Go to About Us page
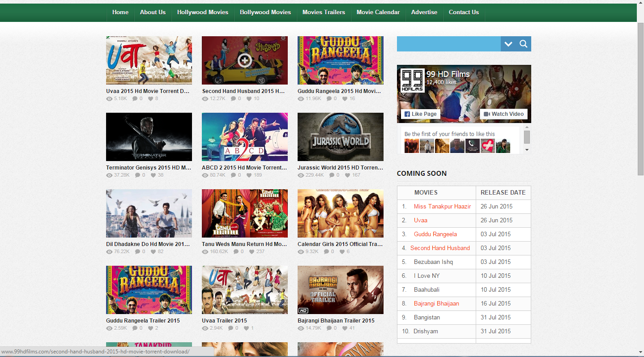644x357 pixels. pos(153,13)
